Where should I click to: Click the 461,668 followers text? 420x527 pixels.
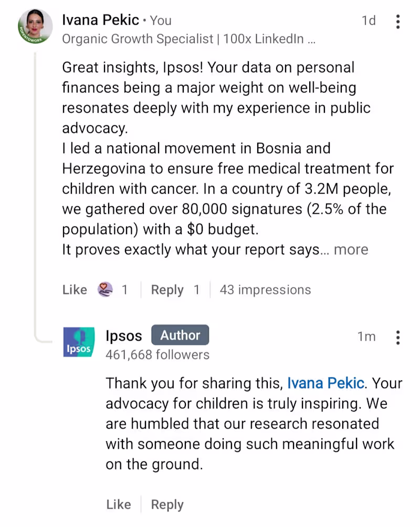tap(157, 355)
